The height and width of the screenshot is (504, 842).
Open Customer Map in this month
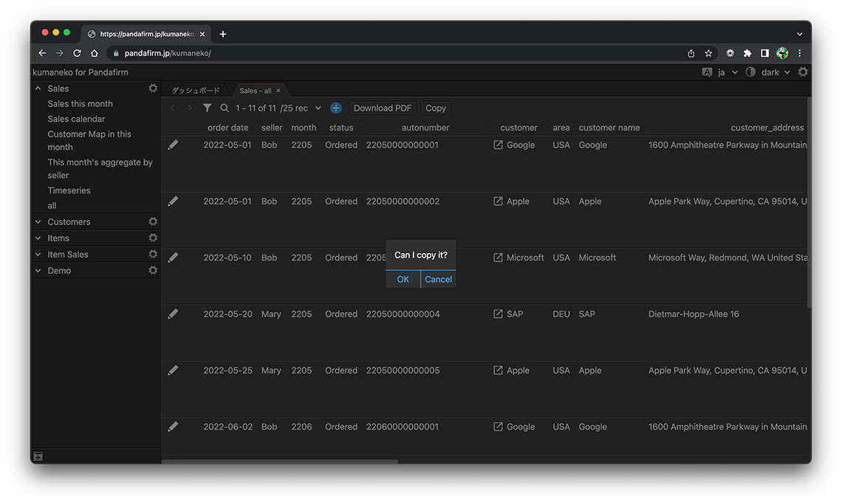click(x=89, y=141)
